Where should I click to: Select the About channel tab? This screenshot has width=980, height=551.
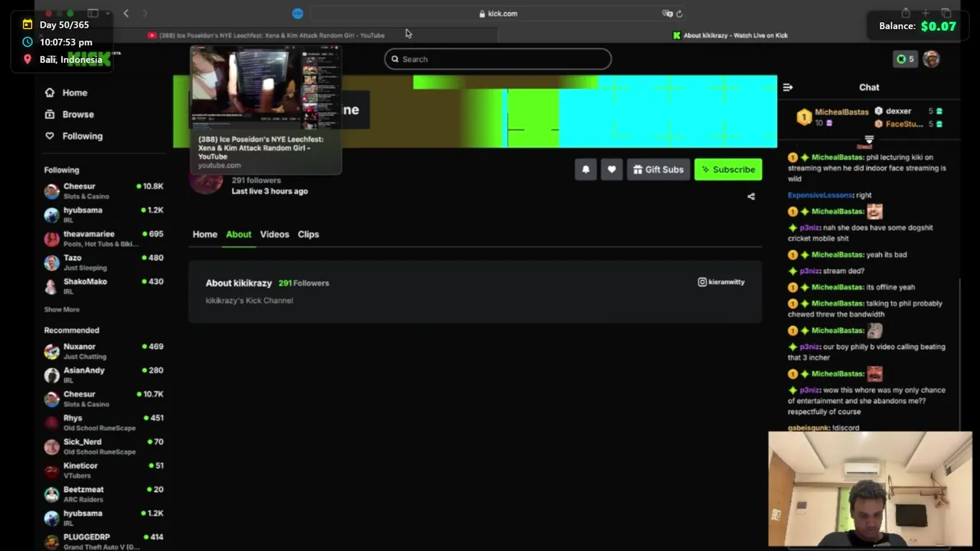tap(238, 234)
